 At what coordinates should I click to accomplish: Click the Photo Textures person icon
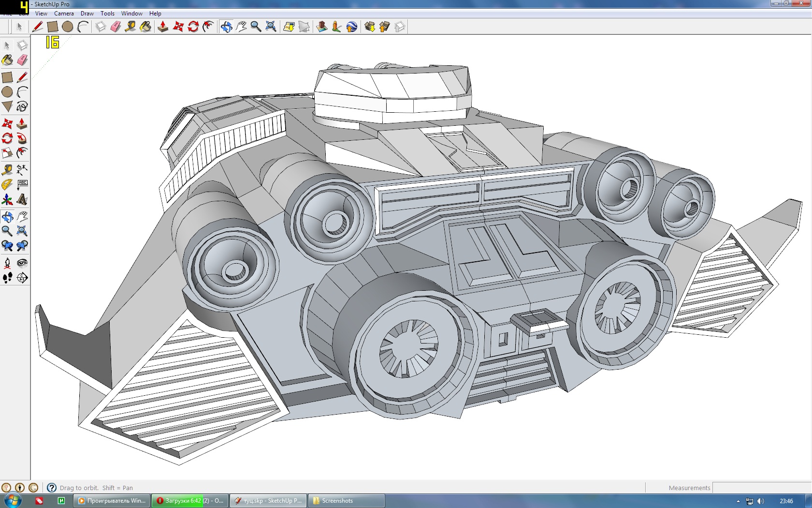point(337,27)
